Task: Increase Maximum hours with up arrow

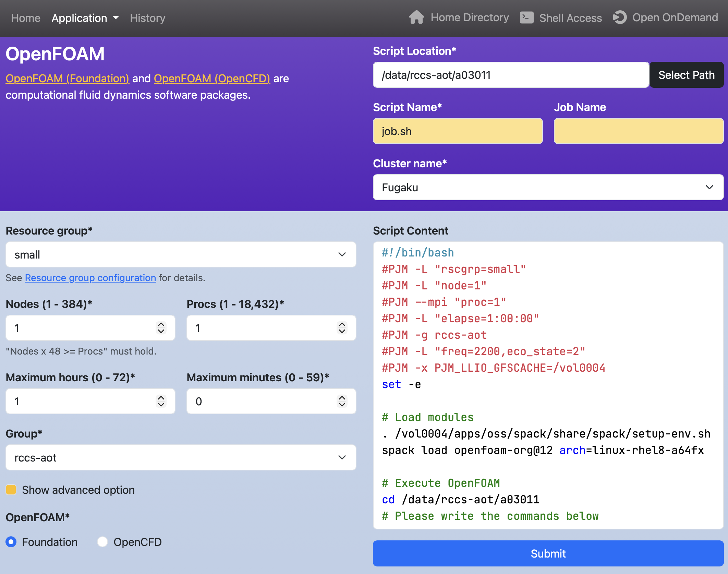Action: [161, 397]
